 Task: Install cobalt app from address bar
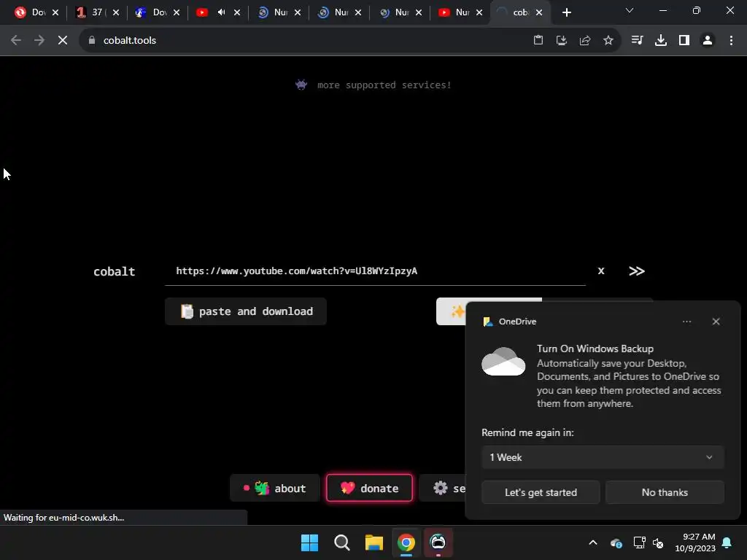point(562,41)
